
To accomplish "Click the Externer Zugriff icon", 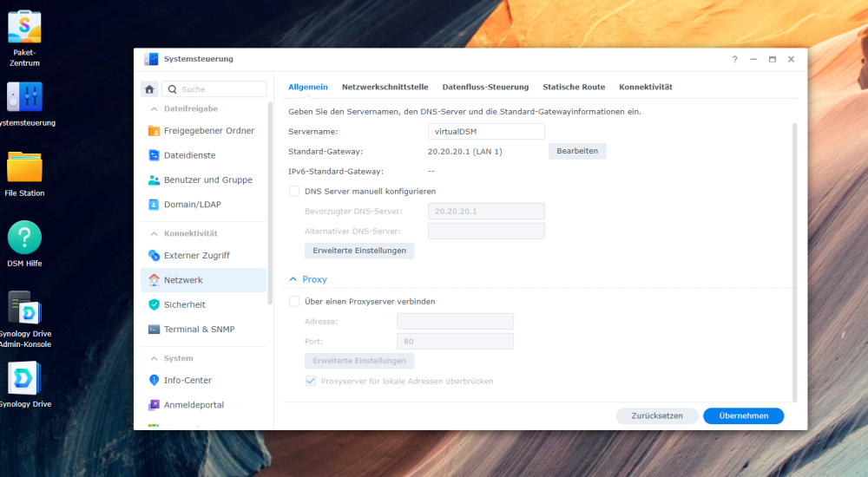I will coord(154,255).
